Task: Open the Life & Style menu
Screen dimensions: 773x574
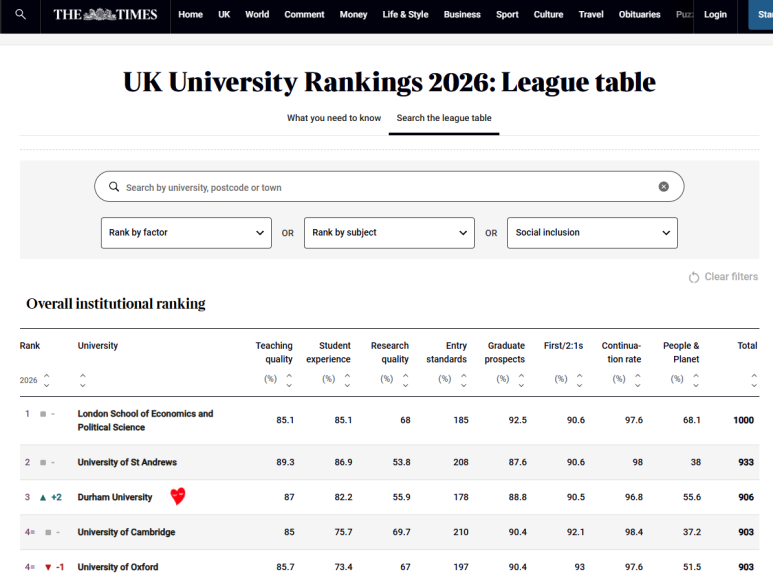Action: click(405, 15)
